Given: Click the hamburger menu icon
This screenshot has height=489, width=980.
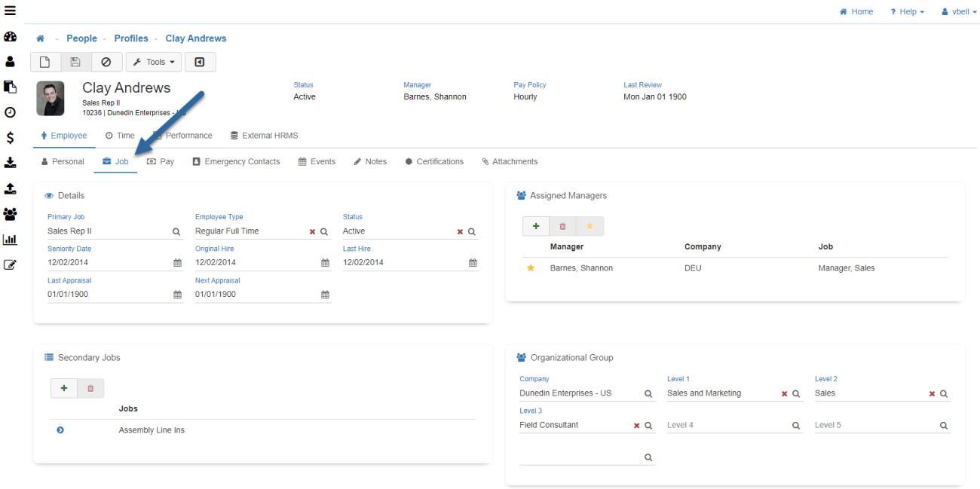Looking at the screenshot, I should 10,11.
